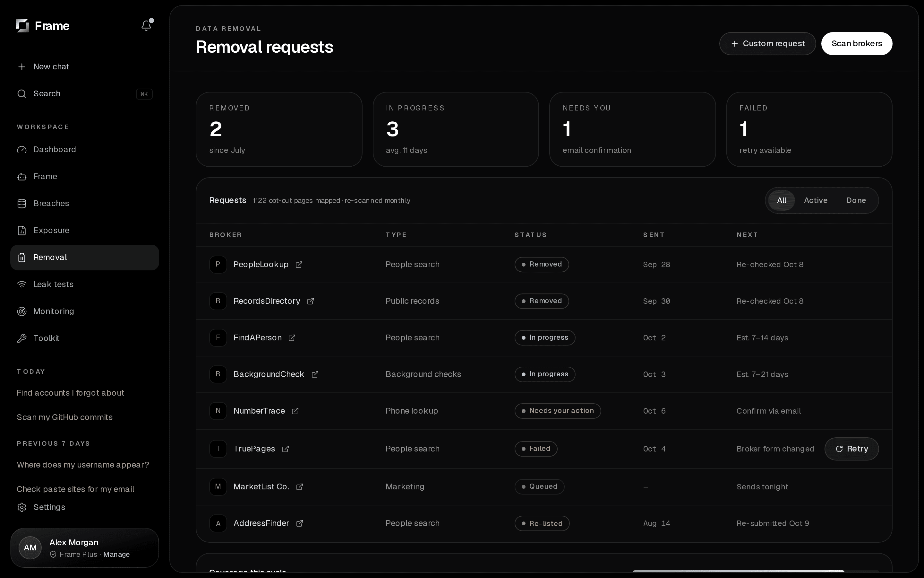Open the Frame workspace item
This screenshot has height=578, width=924.
click(x=84, y=177)
